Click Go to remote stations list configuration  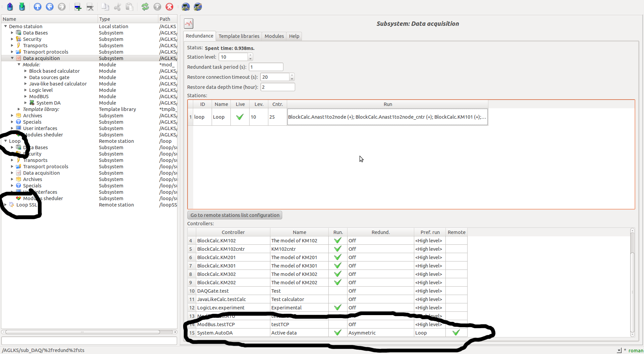(235, 215)
